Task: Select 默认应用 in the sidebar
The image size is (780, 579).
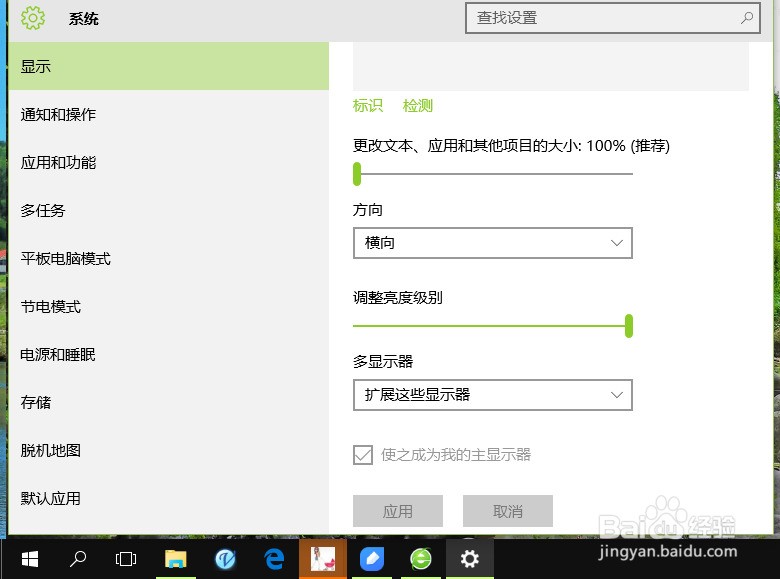Action: (x=169, y=498)
